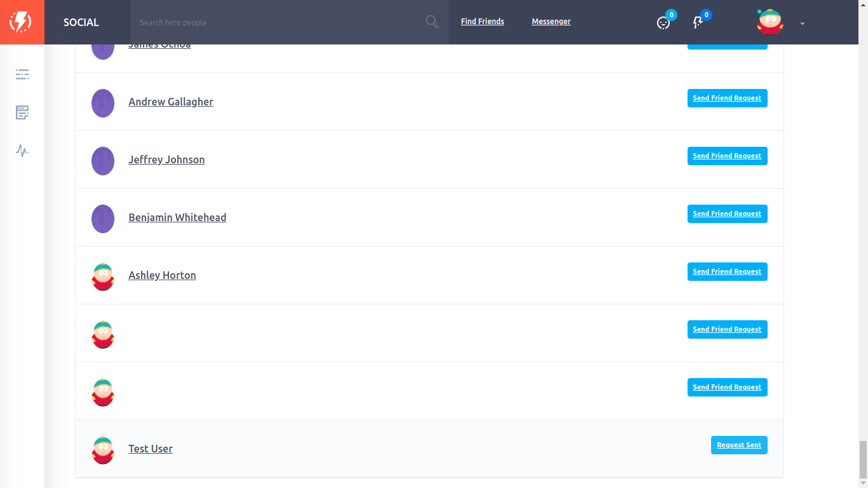Click Jeffrey Johnson's purple avatar
The width and height of the screenshot is (868, 488).
103,161
